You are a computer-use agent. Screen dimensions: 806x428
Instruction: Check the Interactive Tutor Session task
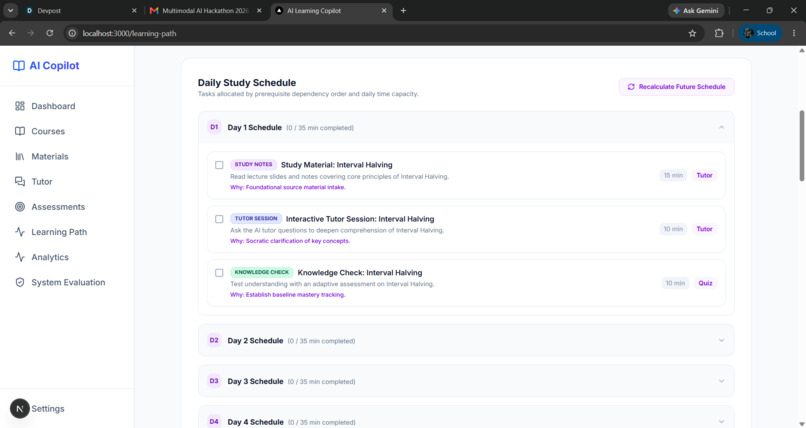click(x=219, y=219)
